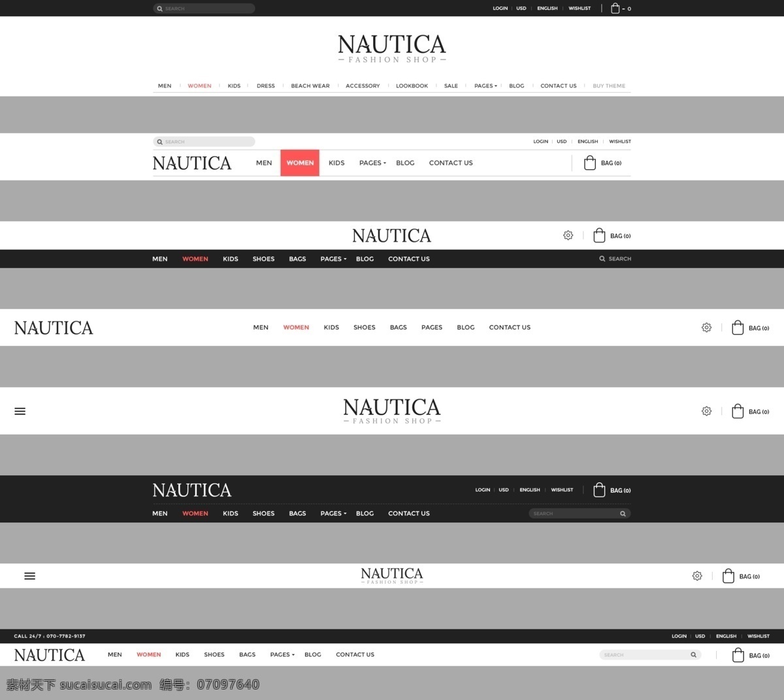Image resolution: width=784 pixels, height=700 pixels.
Task: Click the CALL 24/7 : 070-7782-9137 text
Action: point(50,636)
